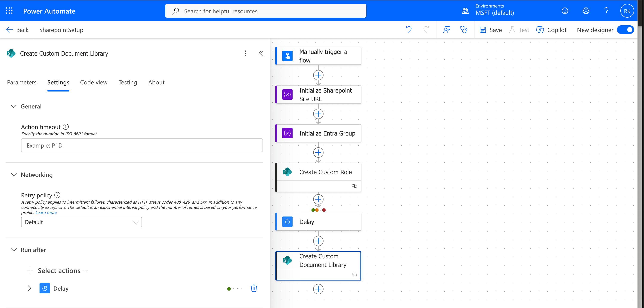The width and height of the screenshot is (644, 308).
Task: Add step after Initialize Entra Group
Action: pos(318,152)
